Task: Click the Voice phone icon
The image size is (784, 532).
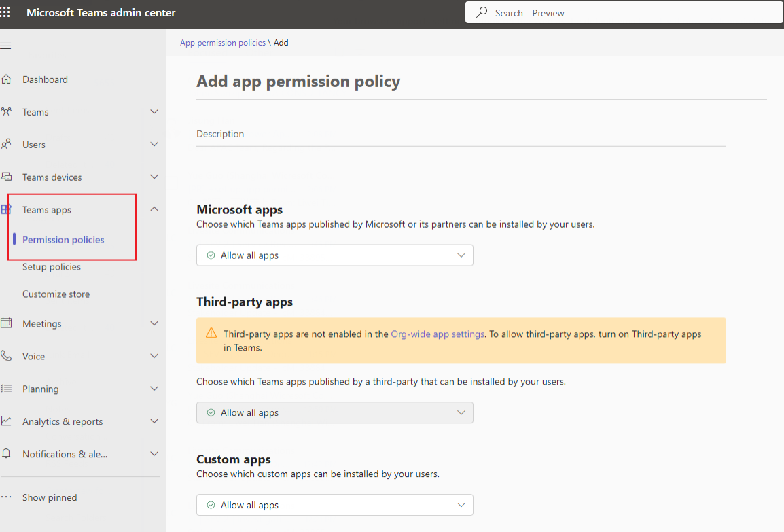Action: click(x=6, y=356)
